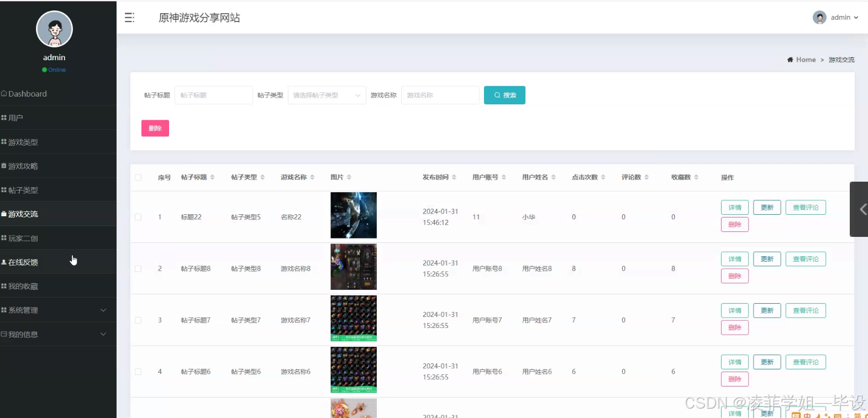Focus the 帖子标题 search input
The height and width of the screenshot is (418, 868).
[214, 95]
